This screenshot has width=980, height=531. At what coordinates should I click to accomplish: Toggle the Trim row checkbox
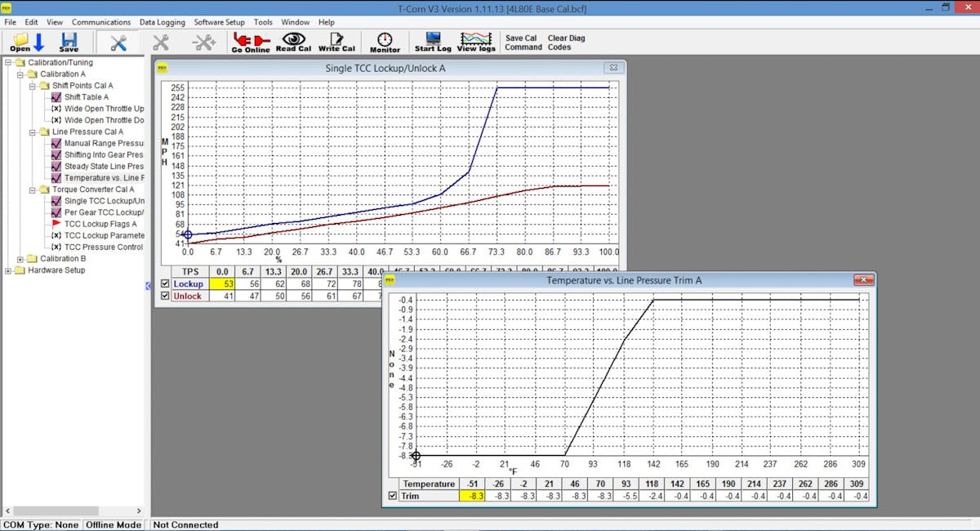393,496
